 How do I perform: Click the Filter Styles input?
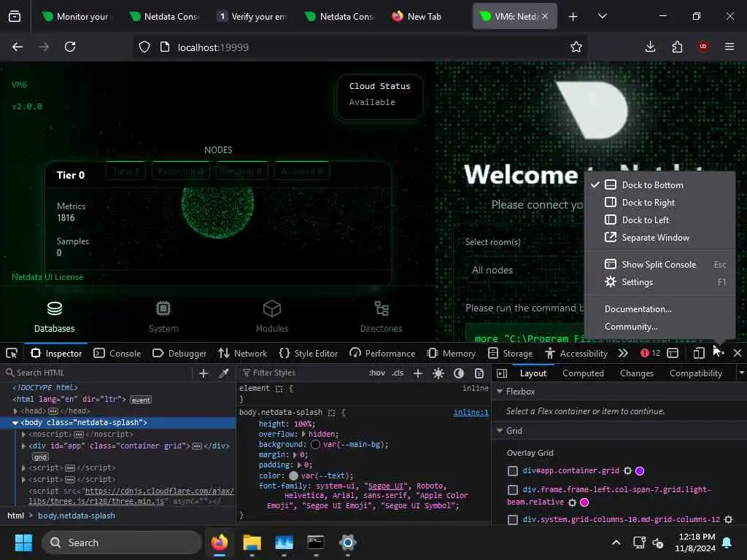click(x=303, y=373)
